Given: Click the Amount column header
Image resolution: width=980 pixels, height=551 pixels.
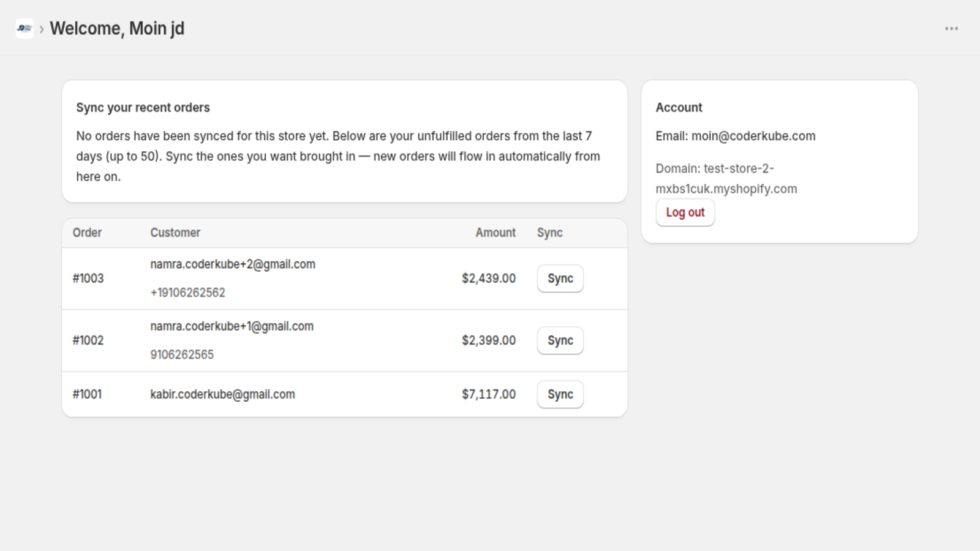Looking at the screenshot, I should pyautogui.click(x=496, y=233).
